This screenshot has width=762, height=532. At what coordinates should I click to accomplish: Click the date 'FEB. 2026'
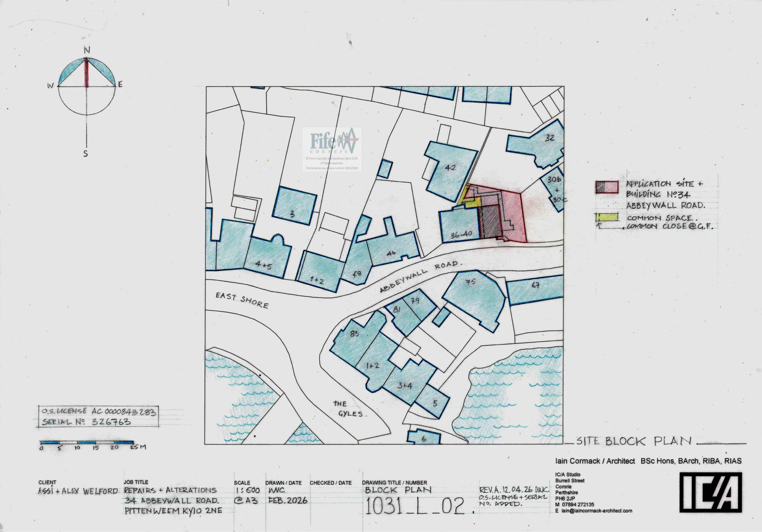pyautogui.click(x=288, y=501)
